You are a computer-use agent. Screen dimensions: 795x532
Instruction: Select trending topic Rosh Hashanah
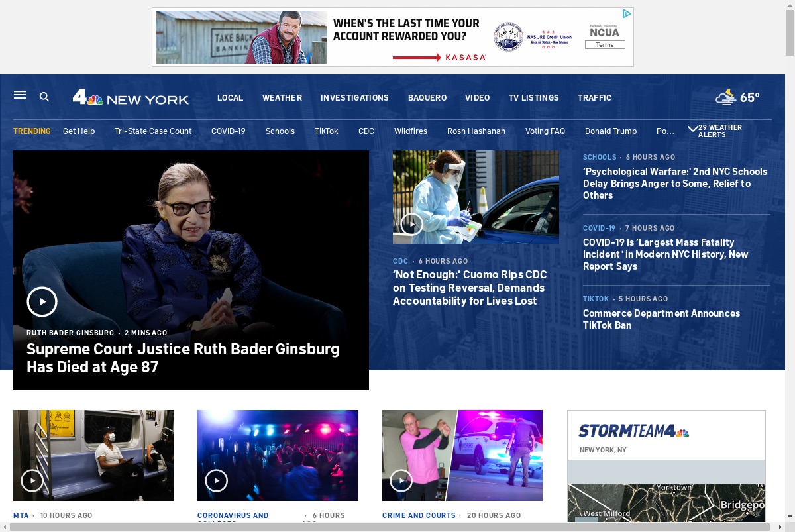(x=476, y=131)
